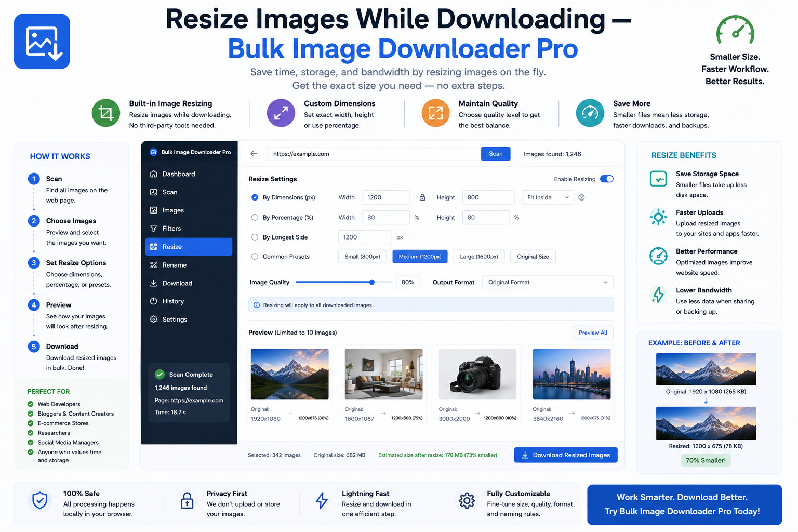
Task: Click Try Bulk Image Downloader Pro Today banner
Action: (684, 504)
